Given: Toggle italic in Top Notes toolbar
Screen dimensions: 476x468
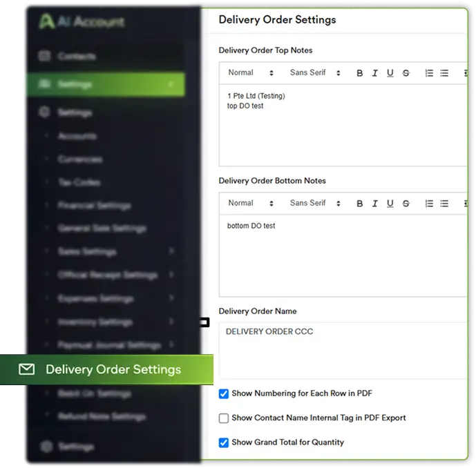Looking at the screenshot, I should (375, 73).
